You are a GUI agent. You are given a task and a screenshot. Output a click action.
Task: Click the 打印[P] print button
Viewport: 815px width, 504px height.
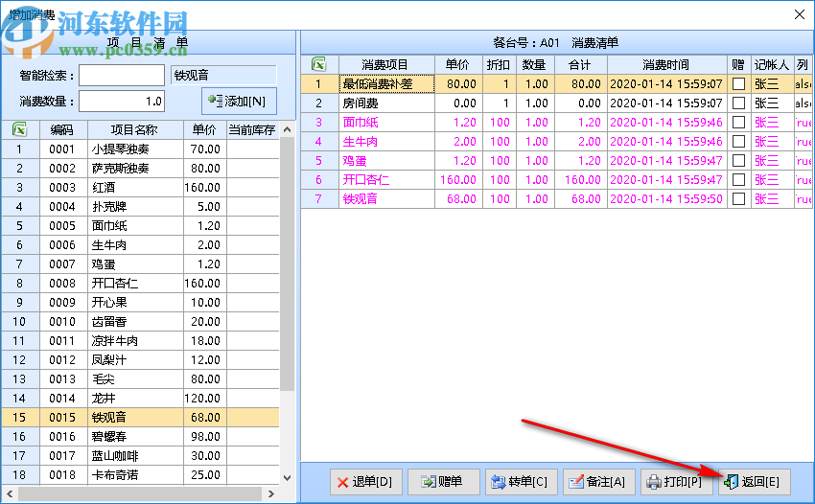coord(677,482)
